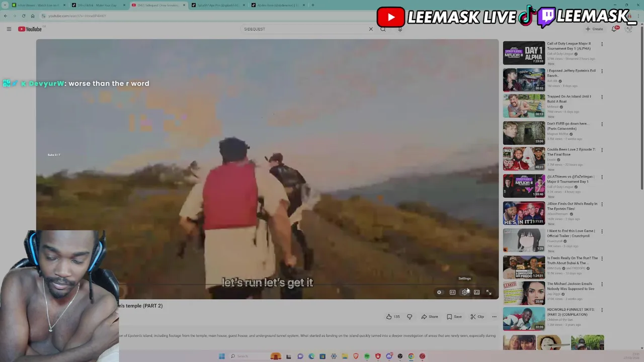644x362 pixels.
Task: Open options for Coulda Been Love 2 video
Action: [602, 150]
